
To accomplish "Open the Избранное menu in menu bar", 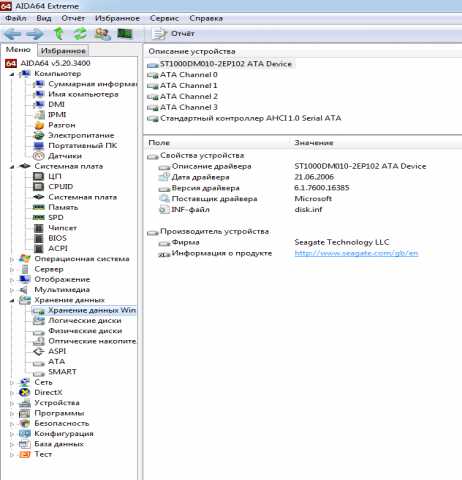I will [117, 18].
